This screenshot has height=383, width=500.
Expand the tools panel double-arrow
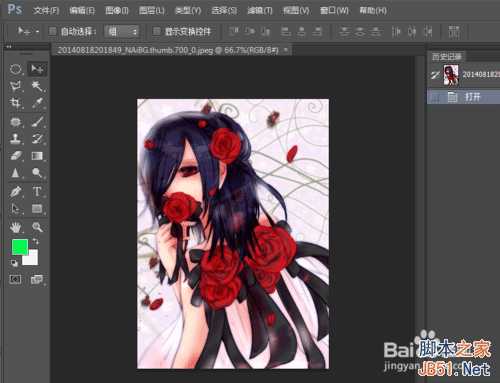pos(9,47)
